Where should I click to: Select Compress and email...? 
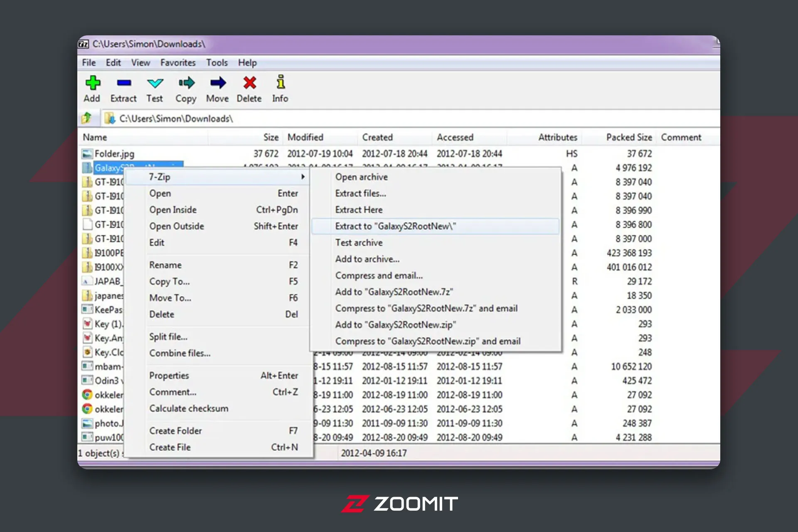(x=436, y=276)
